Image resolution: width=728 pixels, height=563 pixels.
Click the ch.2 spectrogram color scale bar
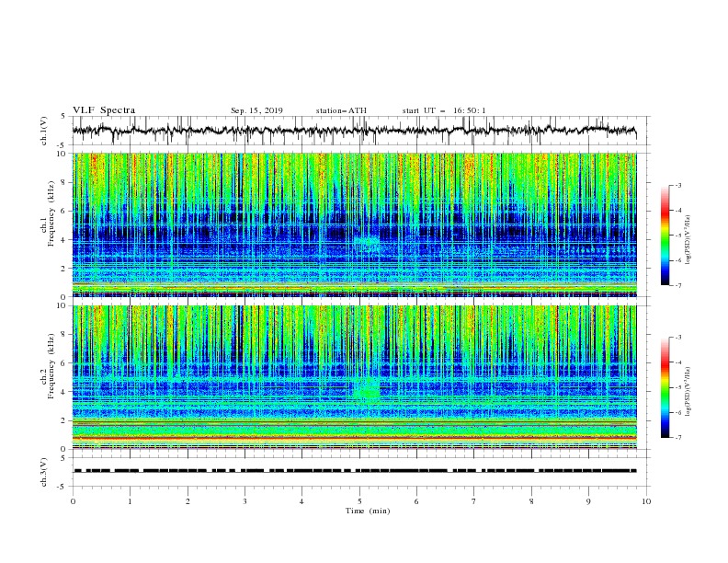[665, 387]
